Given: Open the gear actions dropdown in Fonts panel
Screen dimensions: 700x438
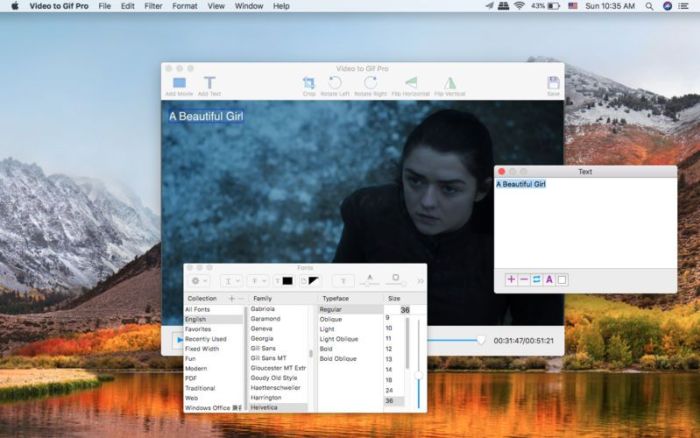Looking at the screenshot, I should (198, 281).
